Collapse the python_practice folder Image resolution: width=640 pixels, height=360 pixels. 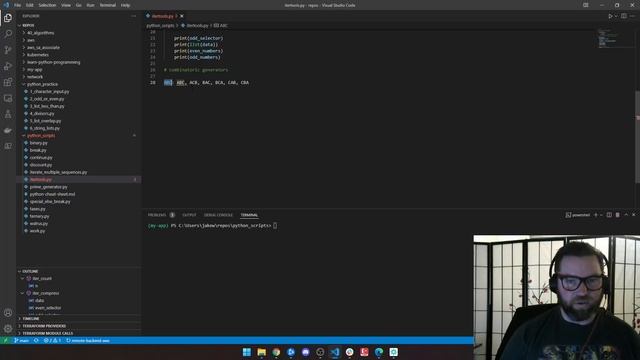coord(42,84)
